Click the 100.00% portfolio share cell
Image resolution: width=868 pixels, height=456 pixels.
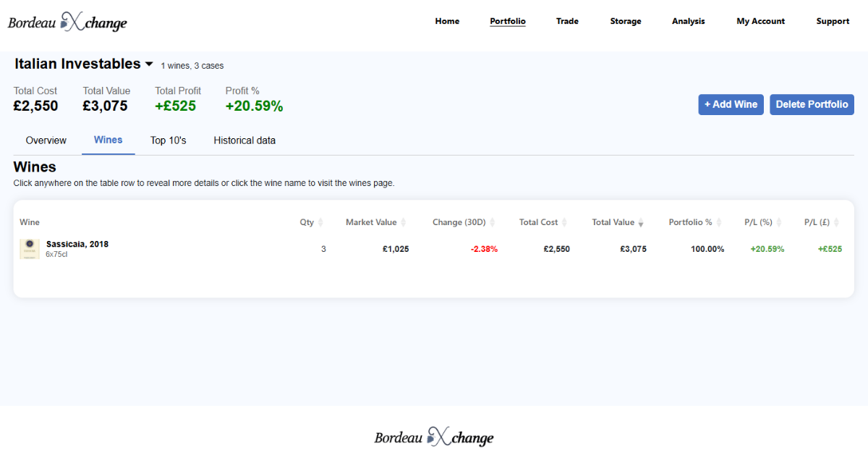point(707,249)
